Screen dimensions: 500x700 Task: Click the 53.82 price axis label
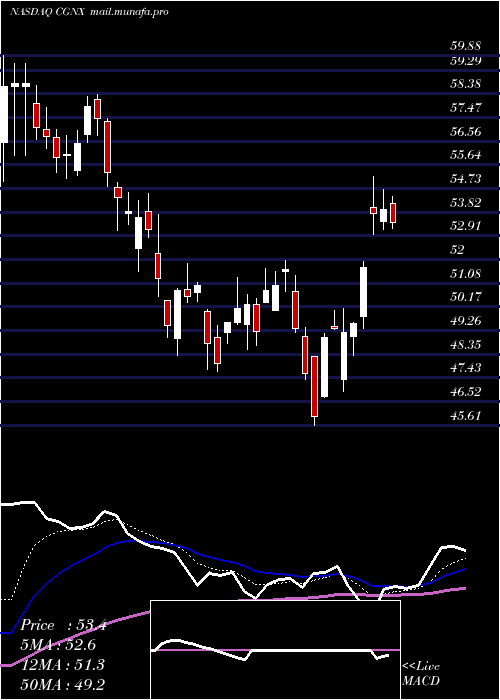(465, 203)
